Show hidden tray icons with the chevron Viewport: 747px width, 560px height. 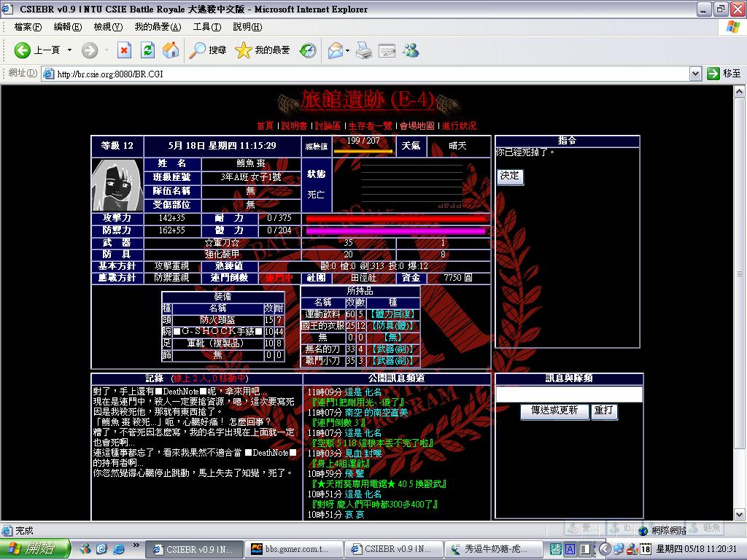point(605,549)
